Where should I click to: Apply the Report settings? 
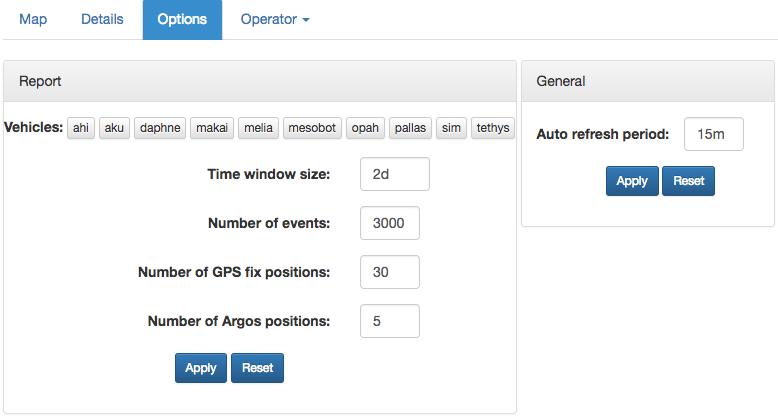point(201,368)
